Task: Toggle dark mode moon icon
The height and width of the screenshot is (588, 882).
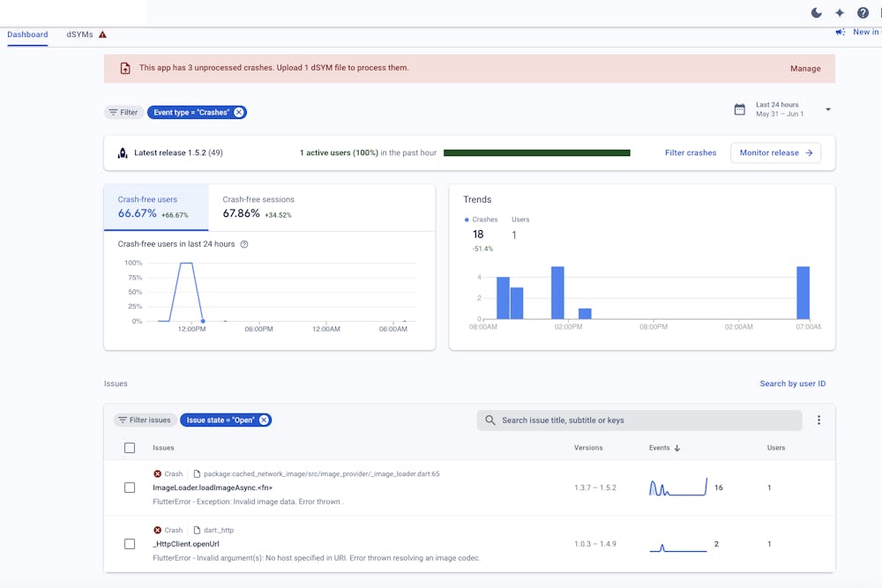Action: [x=816, y=12]
